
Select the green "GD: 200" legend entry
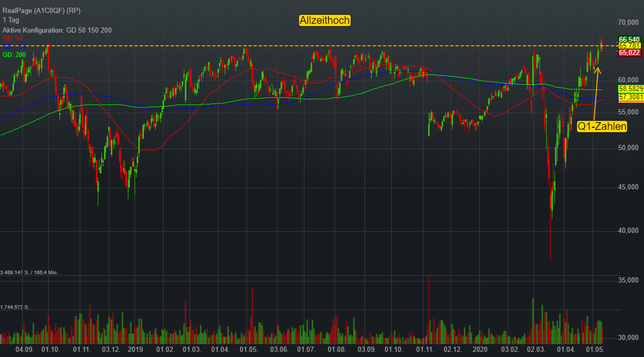[x=14, y=55]
